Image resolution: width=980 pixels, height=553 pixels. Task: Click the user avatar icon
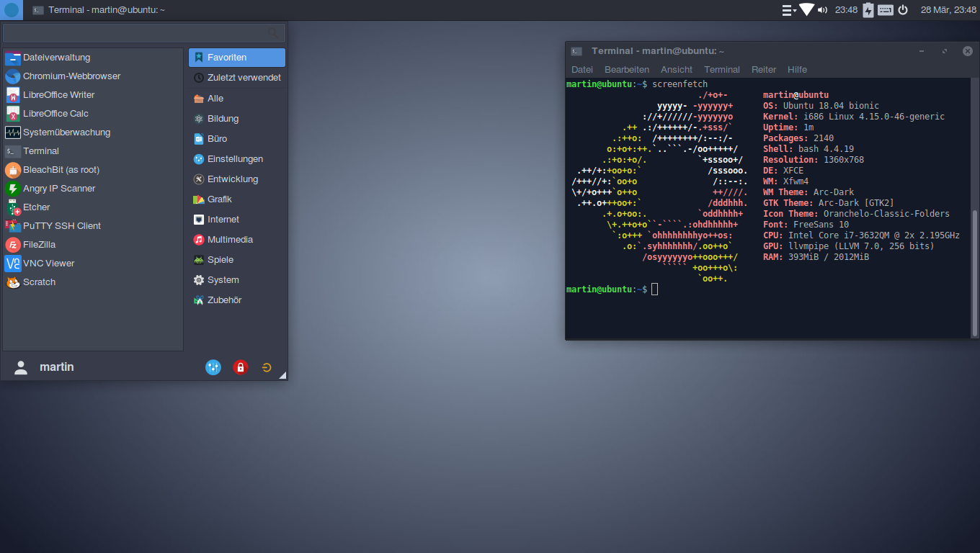tap(21, 367)
